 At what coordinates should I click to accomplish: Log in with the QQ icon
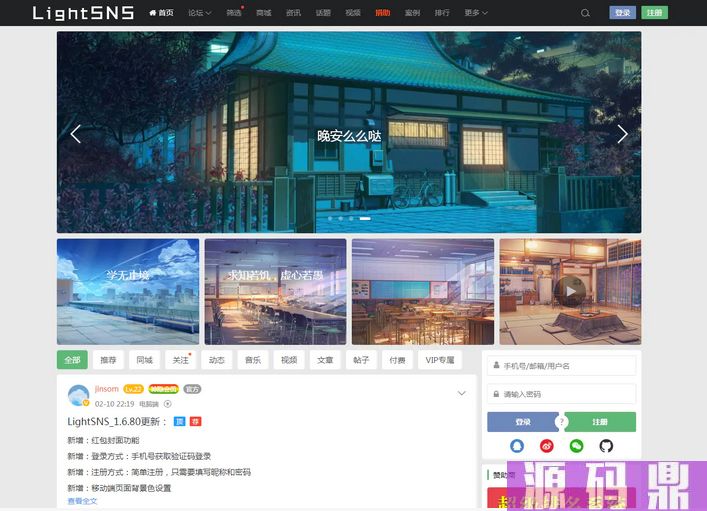point(517,446)
